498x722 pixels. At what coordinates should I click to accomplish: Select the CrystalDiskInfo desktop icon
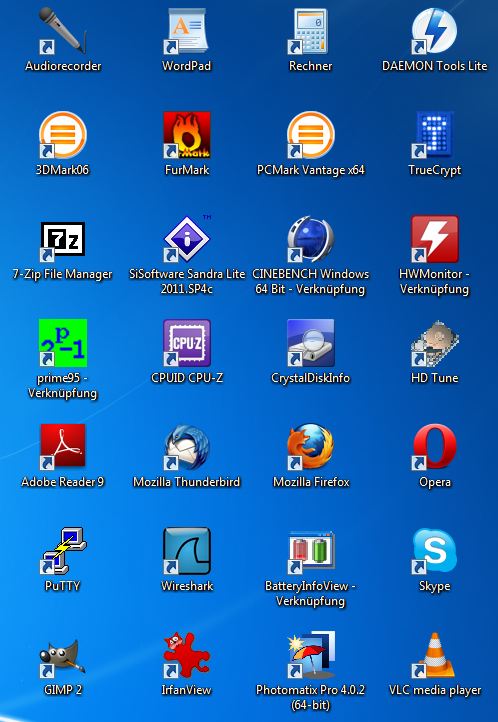(310, 343)
